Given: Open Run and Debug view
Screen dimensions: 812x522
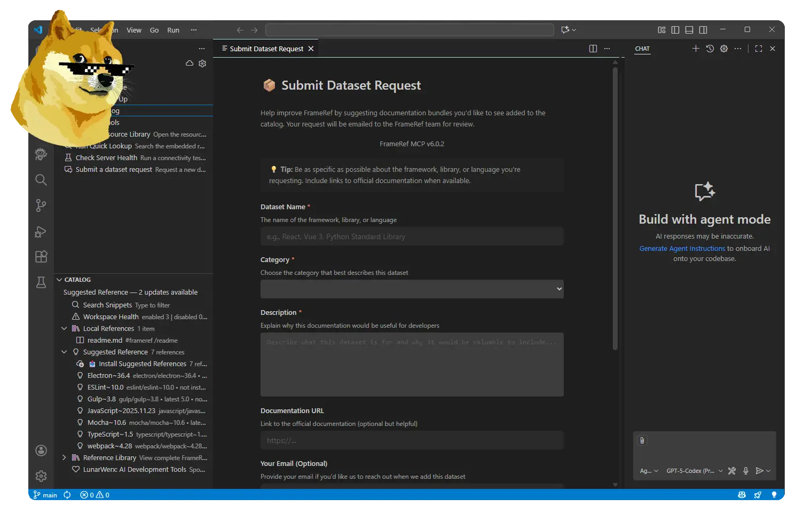Looking at the screenshot, I should [41, 232].
